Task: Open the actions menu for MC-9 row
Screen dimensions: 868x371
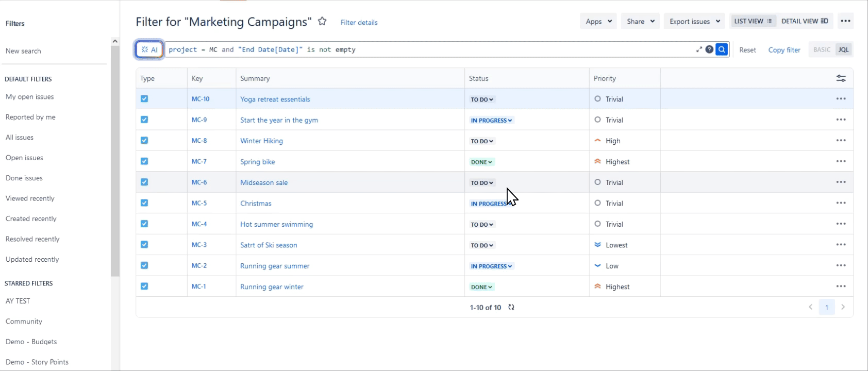Action: pos(841,120)
